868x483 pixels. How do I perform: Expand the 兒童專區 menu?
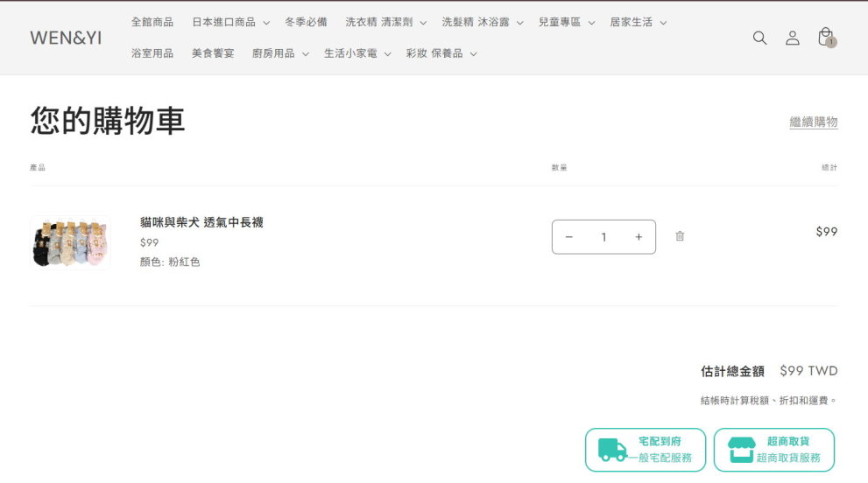point(566,22)
